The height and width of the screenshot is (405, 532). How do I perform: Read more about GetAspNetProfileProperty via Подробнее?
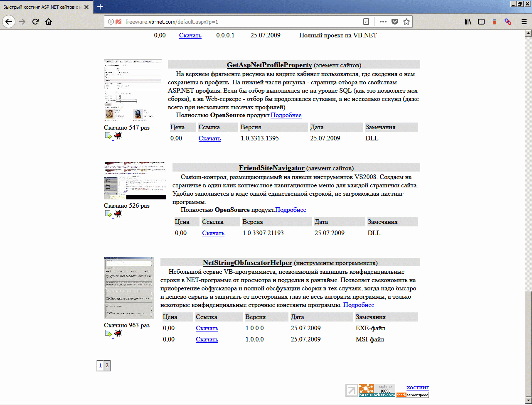(286, 115)
